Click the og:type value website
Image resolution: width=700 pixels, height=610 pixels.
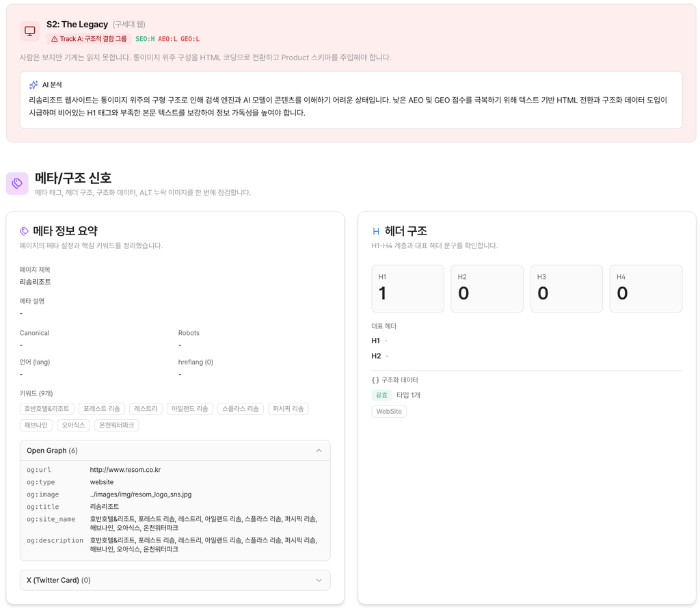click(102, 482)
